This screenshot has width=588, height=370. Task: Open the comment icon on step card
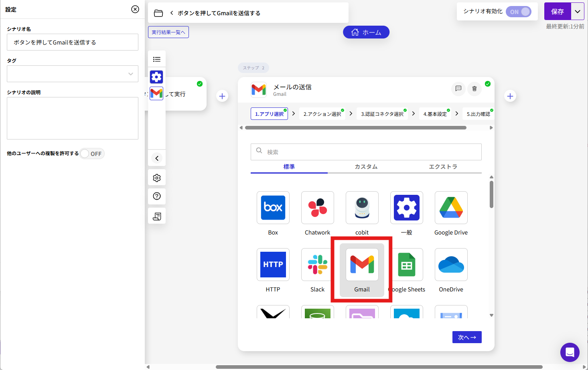coord(458,89)
